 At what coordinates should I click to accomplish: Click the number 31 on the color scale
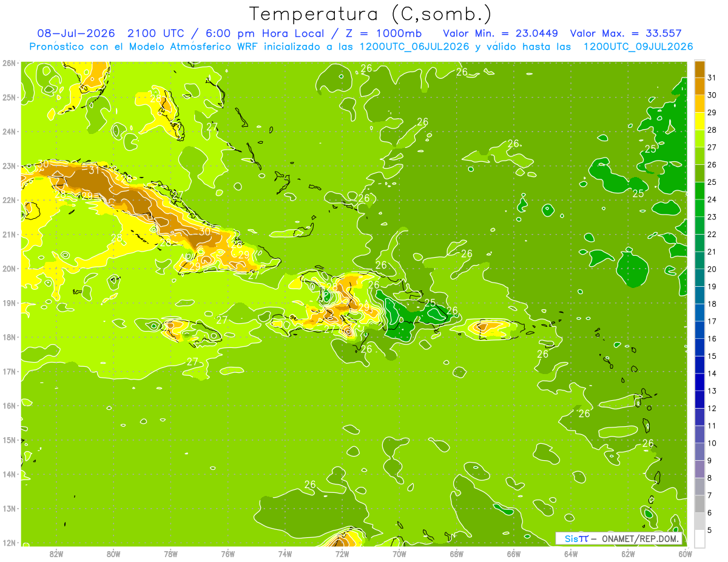tap(712, 78)
